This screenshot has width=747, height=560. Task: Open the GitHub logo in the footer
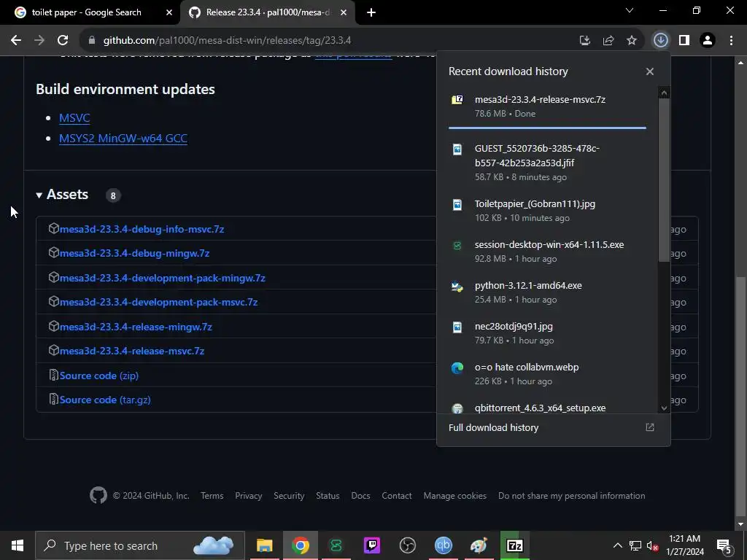click(x=98, y=496)
